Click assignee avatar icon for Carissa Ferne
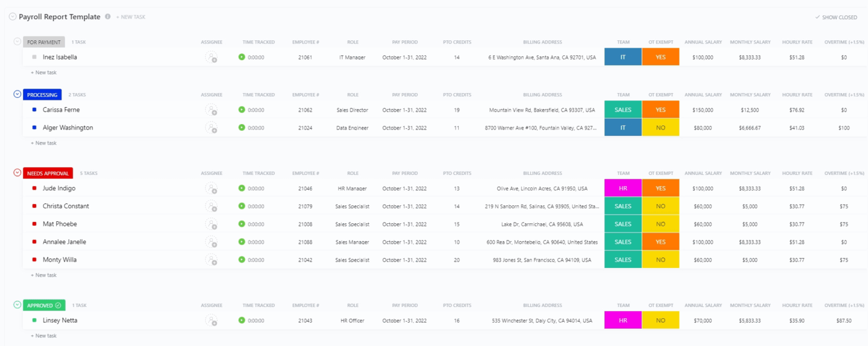 211,110
